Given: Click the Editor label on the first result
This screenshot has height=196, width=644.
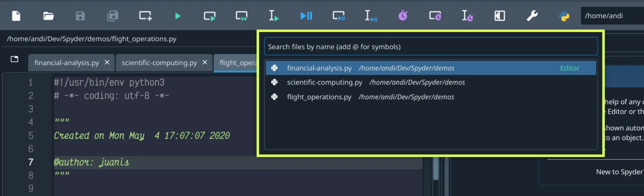Looking at the screenshot, I should (570, 68).
